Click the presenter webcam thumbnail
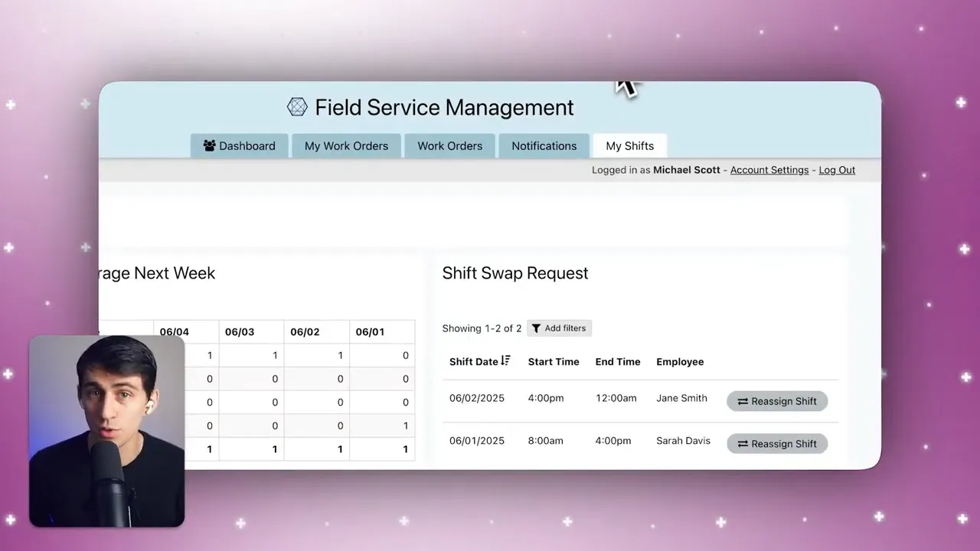Image resolution: width=980 pixels, height=551 pixels. [x=107, y=431]
